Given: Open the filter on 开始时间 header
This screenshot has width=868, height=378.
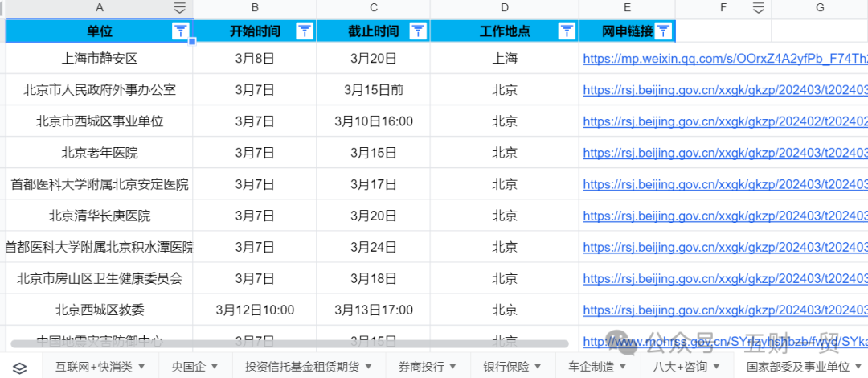Looking at the screenshot, I should pos(305,31).
